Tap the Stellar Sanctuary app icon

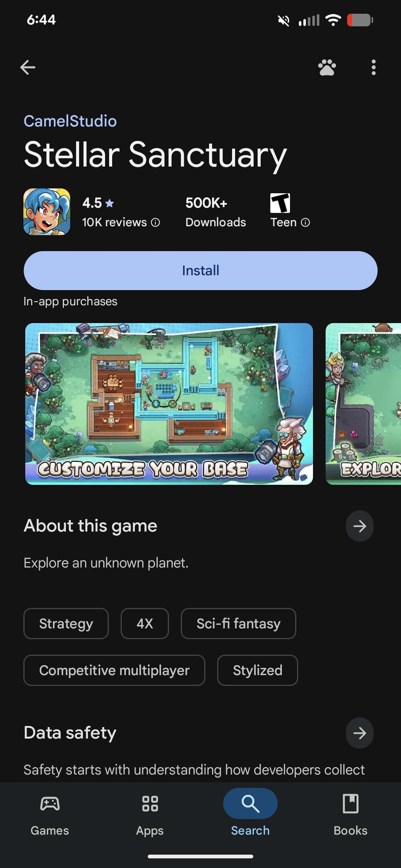(x=47, y=212)
